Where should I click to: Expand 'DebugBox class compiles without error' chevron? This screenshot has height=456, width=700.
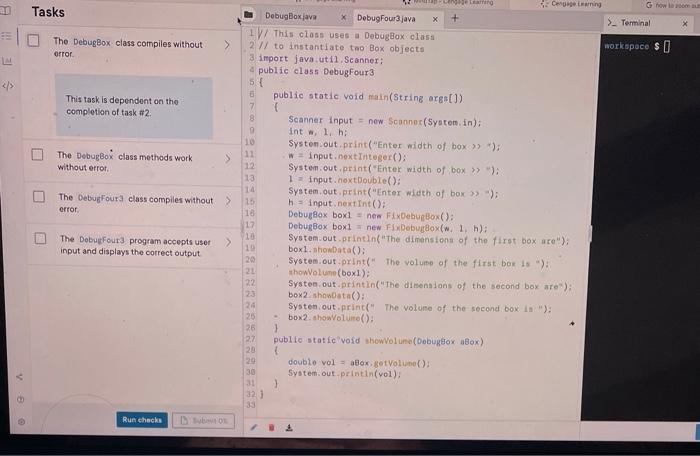click(x=227, y=45)
